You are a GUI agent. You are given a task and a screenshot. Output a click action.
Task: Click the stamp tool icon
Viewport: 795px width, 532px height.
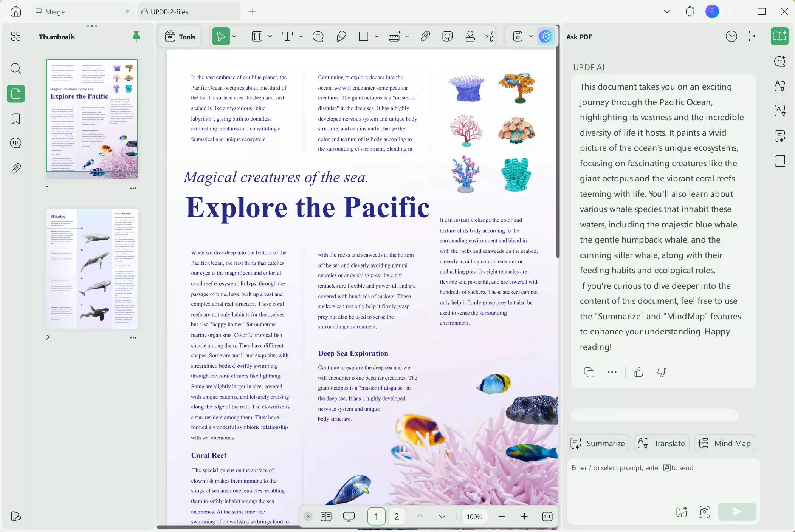[x=470, y=36]
